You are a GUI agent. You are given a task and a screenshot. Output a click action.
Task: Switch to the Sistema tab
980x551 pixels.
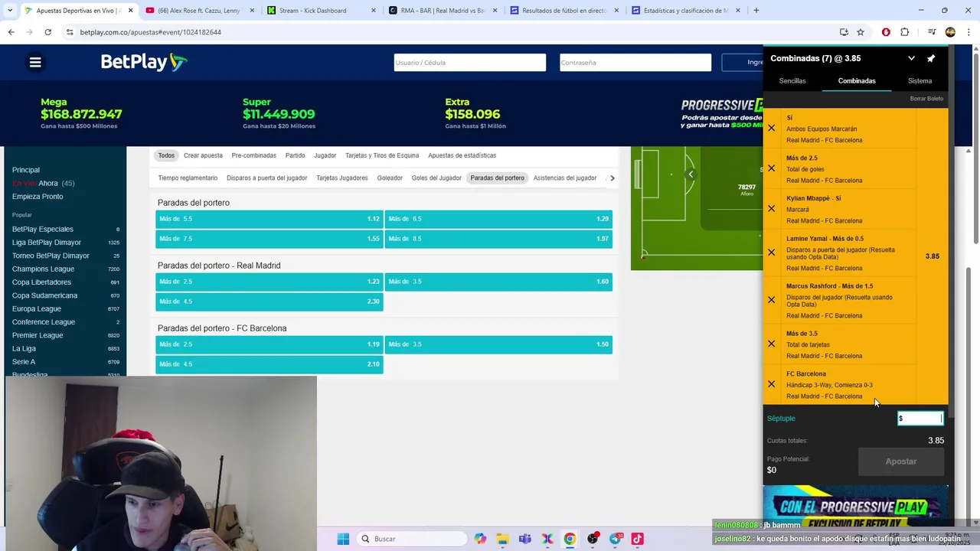[920, 80]
